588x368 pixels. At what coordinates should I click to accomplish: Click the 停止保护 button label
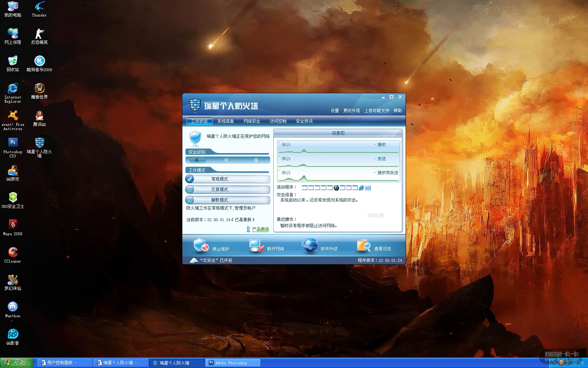[220, 249]
